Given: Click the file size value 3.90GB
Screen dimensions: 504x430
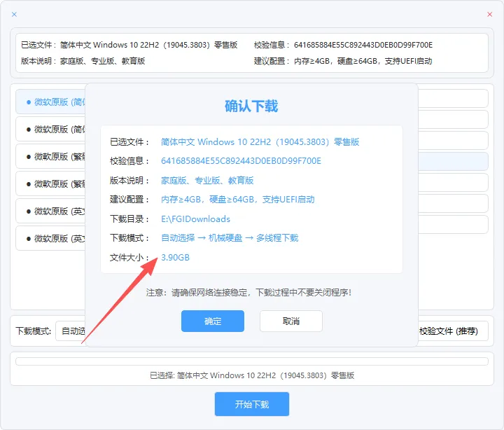Looking at the screenshot, I should click(175, 257).
